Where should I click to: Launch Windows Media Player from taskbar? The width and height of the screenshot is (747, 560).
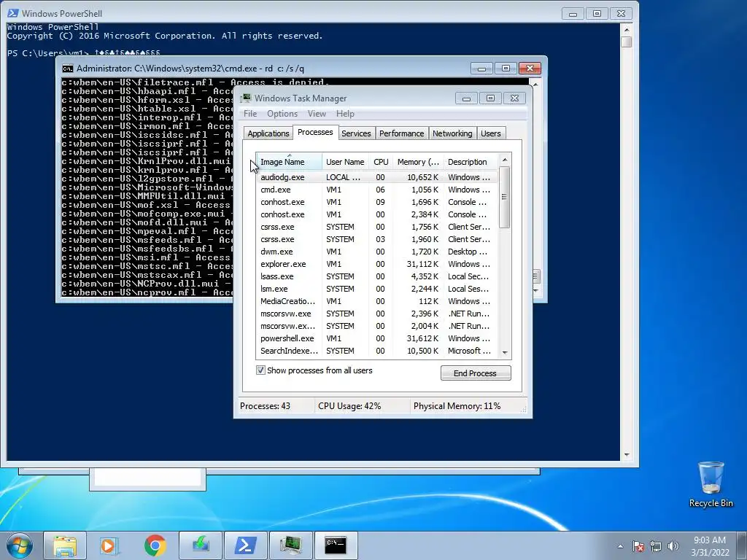pos(109,545)
